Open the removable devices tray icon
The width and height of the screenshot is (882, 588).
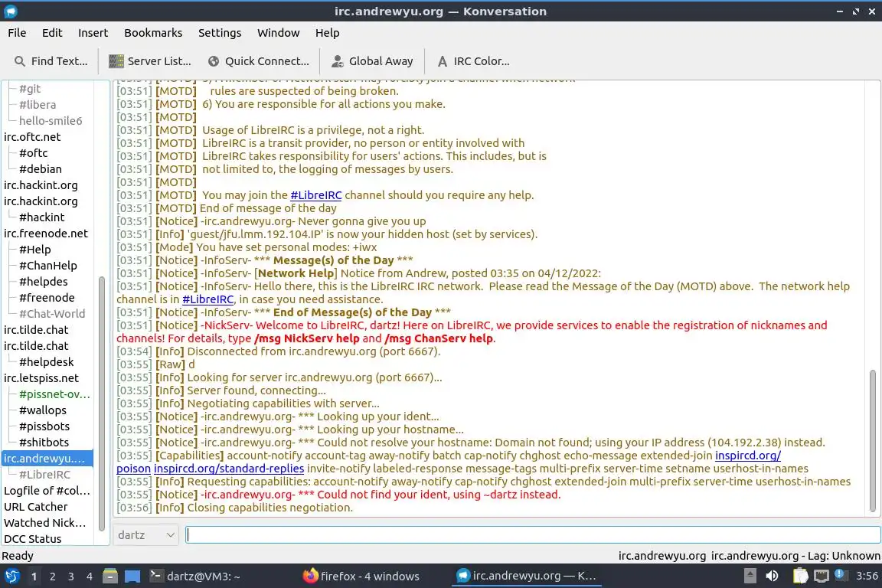[750, 577]
